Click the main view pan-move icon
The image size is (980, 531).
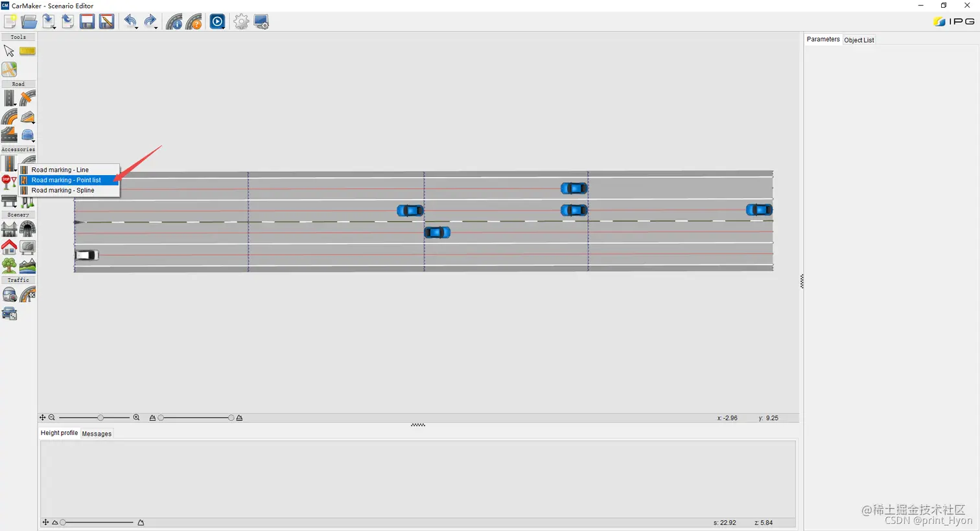pos(43,418)
